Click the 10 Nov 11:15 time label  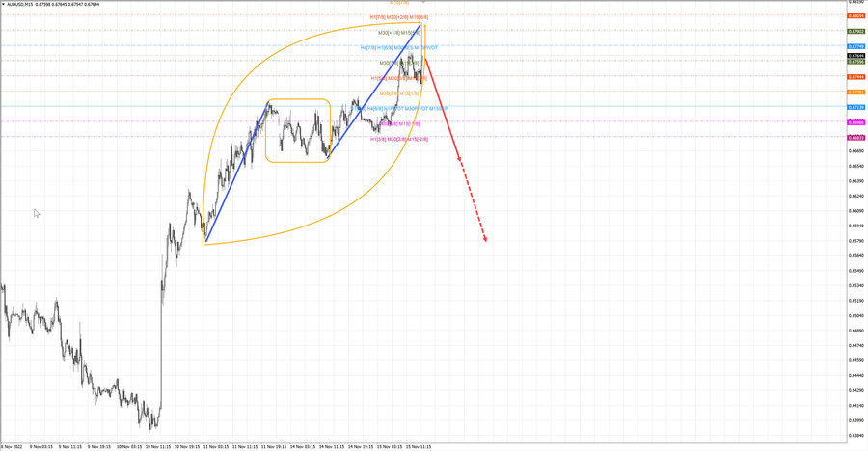(x=158, y=446)
